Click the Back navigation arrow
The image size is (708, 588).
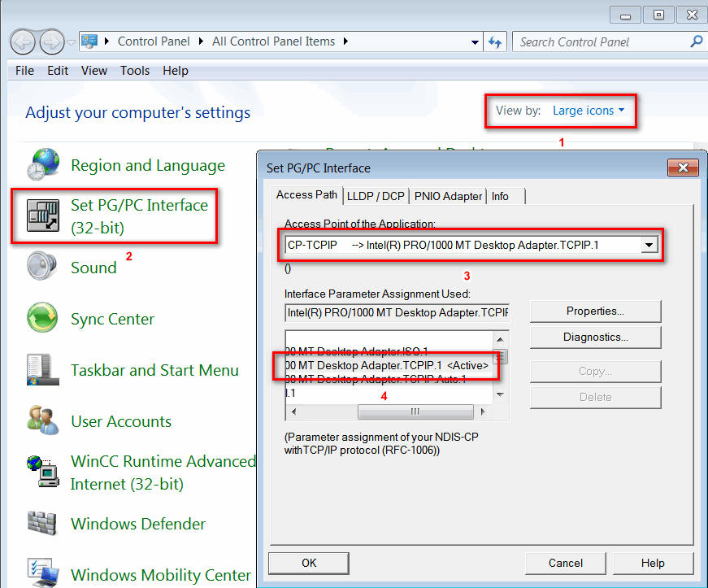click(23, 42)
